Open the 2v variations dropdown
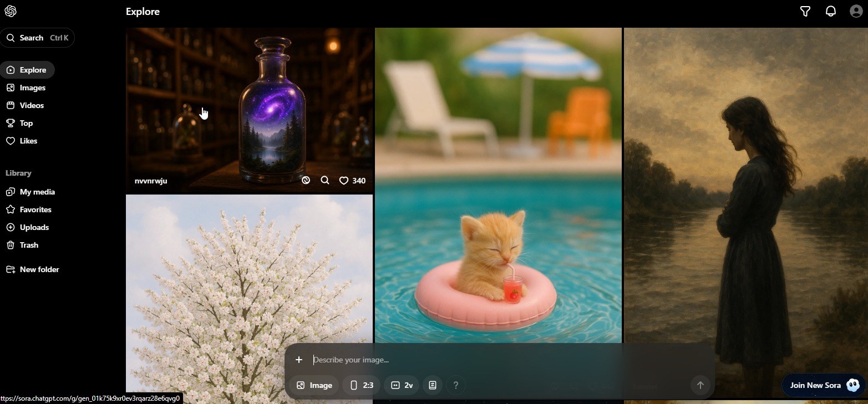The image size is (868, 404). click(402, 385)
